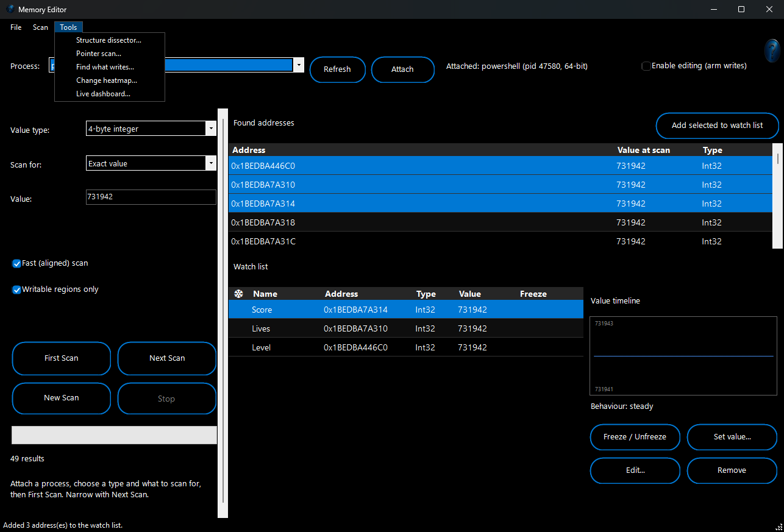
Task: Click the Edit button
Action: [635, 470]
